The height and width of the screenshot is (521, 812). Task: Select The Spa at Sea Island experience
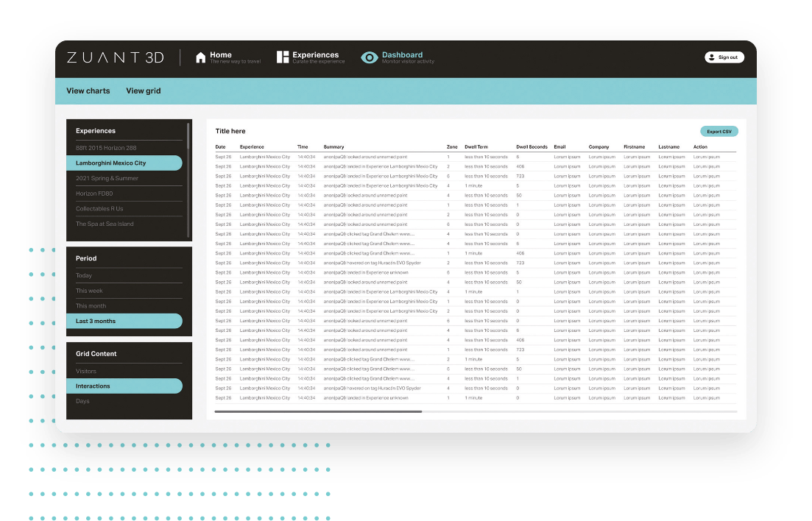[x=105, y=224]
